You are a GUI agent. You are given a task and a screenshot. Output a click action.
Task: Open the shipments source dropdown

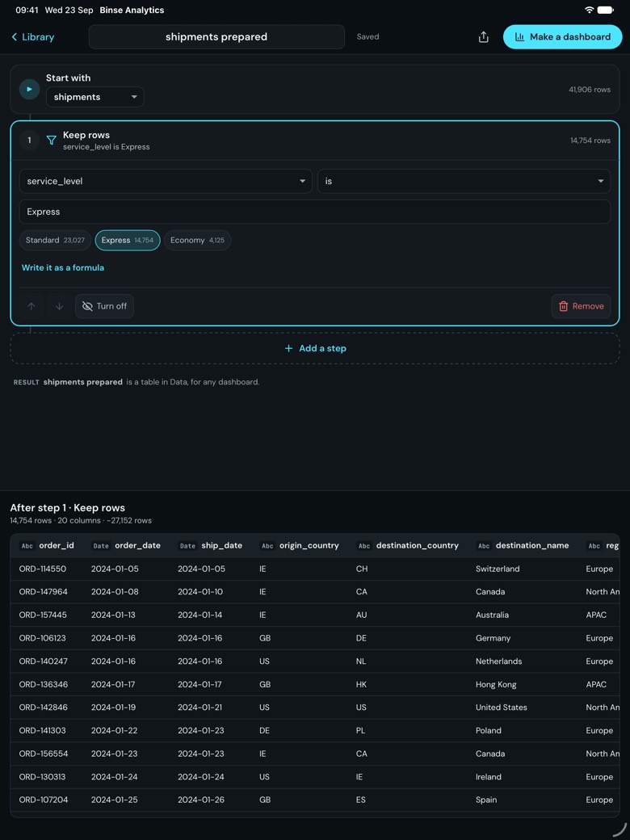click(94, 97)
